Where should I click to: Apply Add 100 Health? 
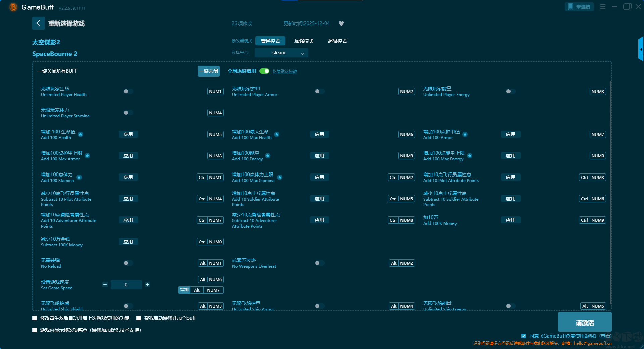tap(128, 134)
